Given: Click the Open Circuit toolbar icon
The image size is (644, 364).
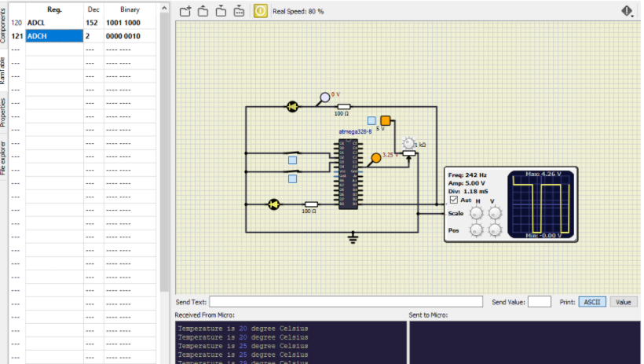Looking at the screenshot, I should pos(203,11).
